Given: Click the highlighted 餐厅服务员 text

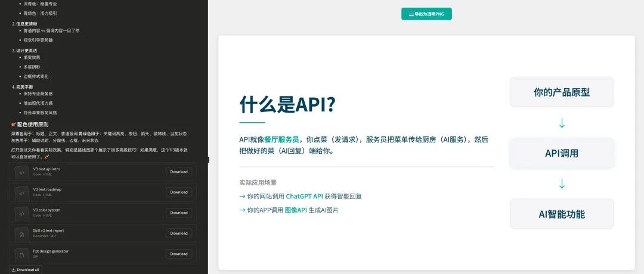Looking at the screenshot, I should pyautogui.click(x=281, y=139).
